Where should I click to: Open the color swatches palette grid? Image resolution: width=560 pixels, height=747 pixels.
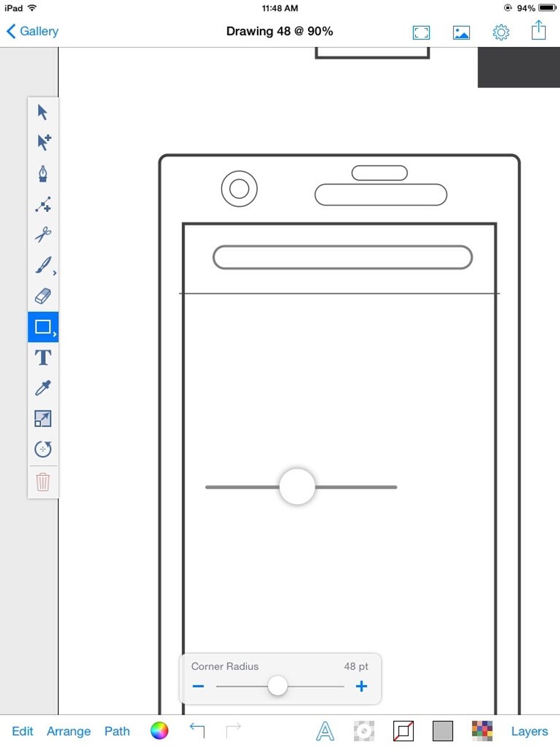click(482, 730)
